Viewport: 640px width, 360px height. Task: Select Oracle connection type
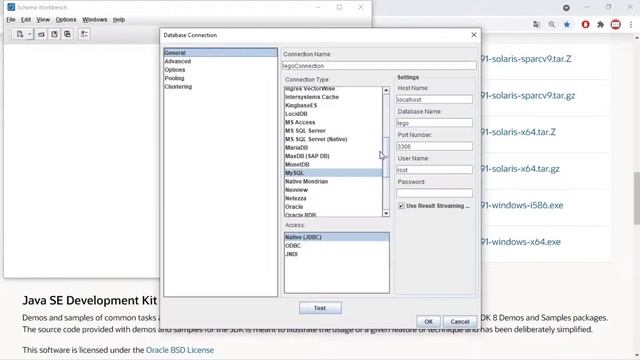click(x=333, y=207)
